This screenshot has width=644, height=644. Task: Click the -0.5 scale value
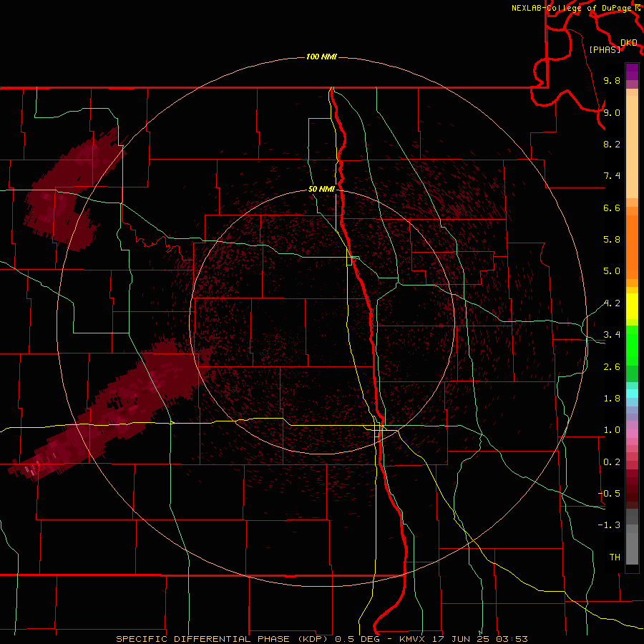(609, 494)
